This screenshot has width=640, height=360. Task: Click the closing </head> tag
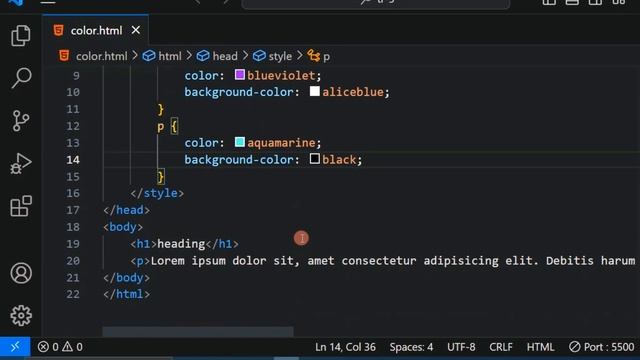pos(127,210)
